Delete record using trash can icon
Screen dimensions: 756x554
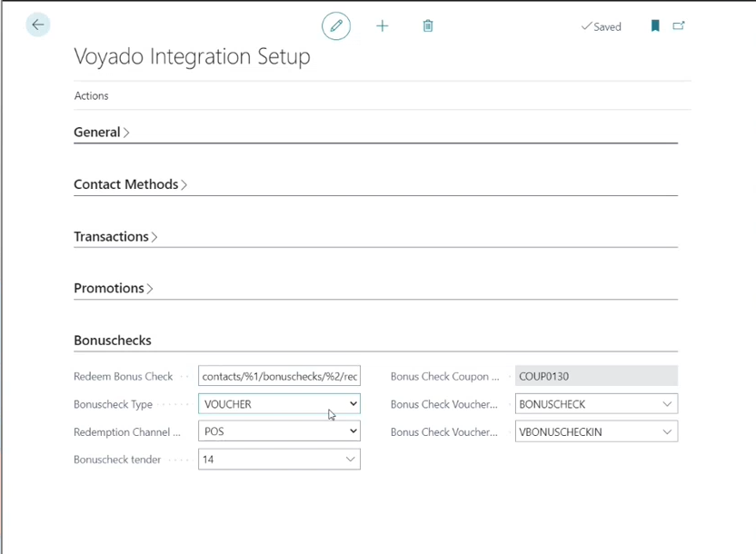click(428, 25)
